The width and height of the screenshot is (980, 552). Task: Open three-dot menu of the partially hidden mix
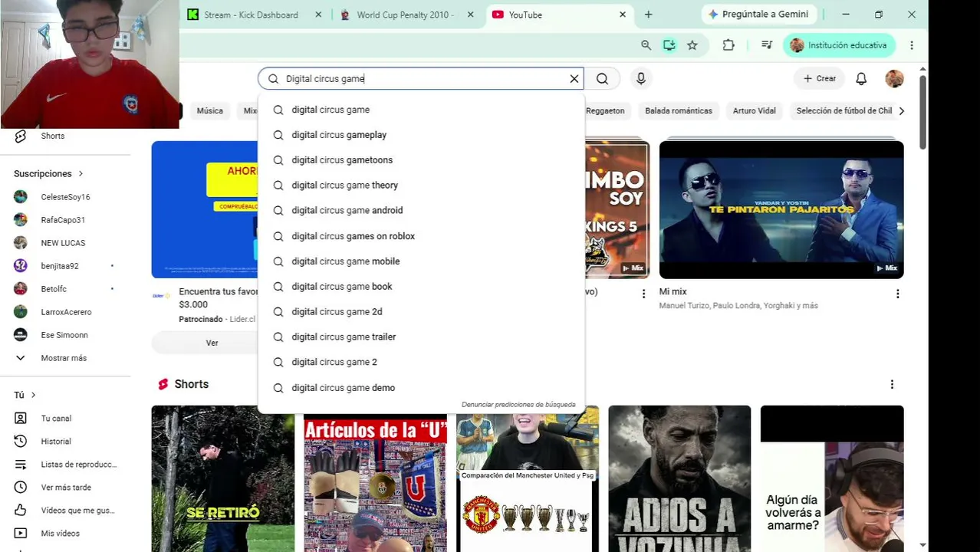coord(643,294)
